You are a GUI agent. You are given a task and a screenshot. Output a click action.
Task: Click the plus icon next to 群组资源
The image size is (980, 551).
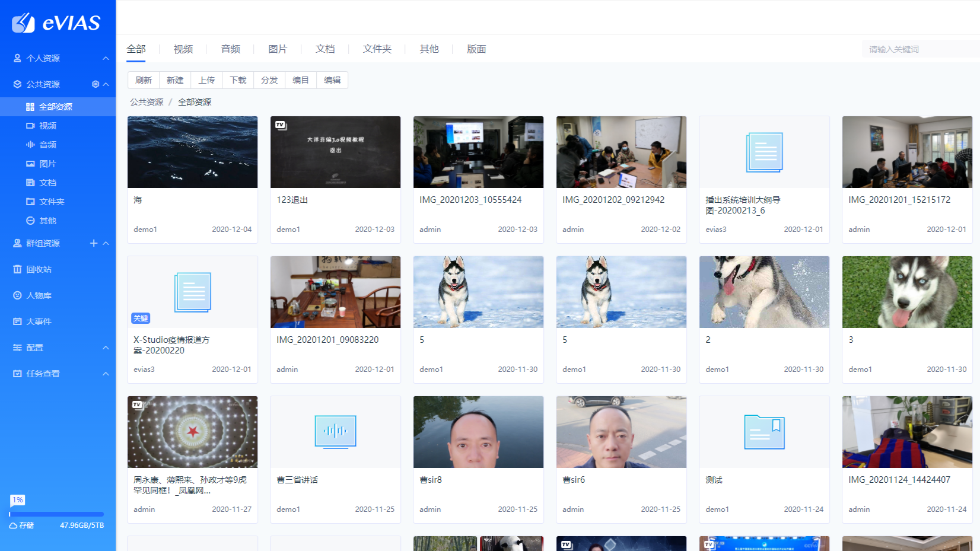click(94, 243)
